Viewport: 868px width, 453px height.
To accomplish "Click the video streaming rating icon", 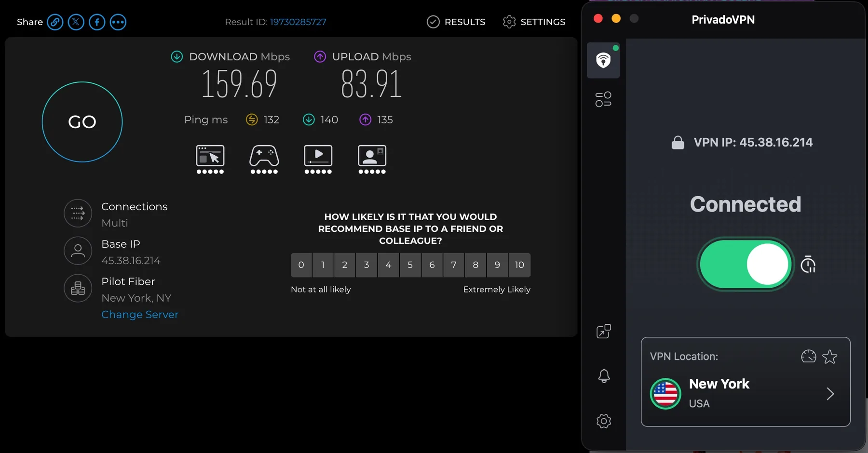I will pos(318,160).
